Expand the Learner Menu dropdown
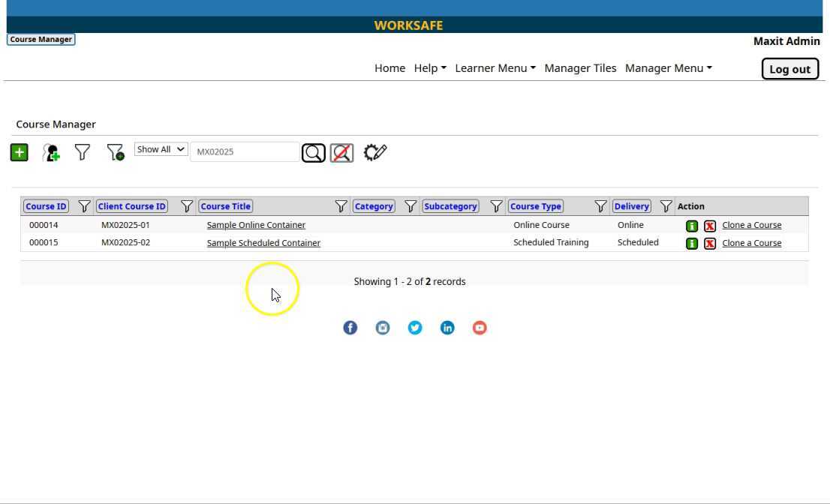Image resolution: width=830 pixels, height=504 pixels. (x=495, y=68)
